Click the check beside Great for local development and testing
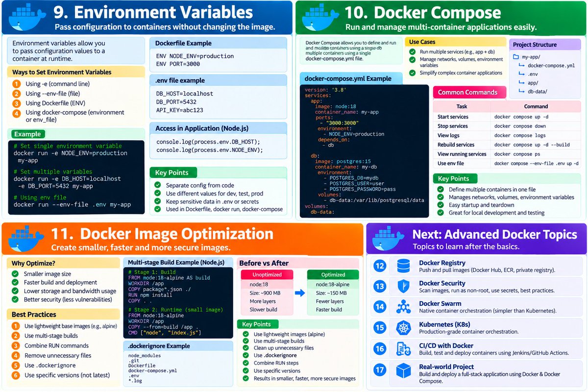The image size is (588, 392). [x=440, y=213]
